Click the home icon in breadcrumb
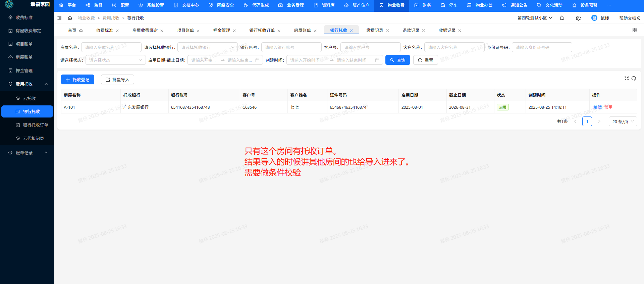Viewport: 644px width, 284px height. coord(70,18)
